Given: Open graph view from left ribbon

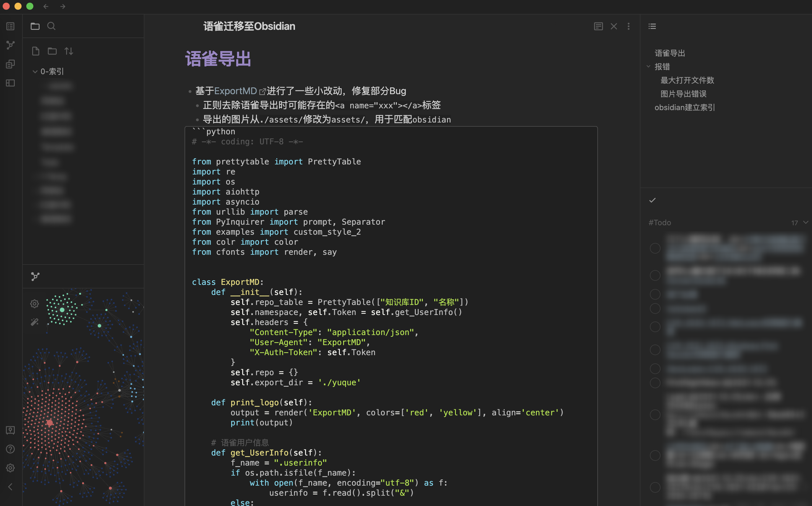Looking at the screenshot, I should click(x=10, y=45).
